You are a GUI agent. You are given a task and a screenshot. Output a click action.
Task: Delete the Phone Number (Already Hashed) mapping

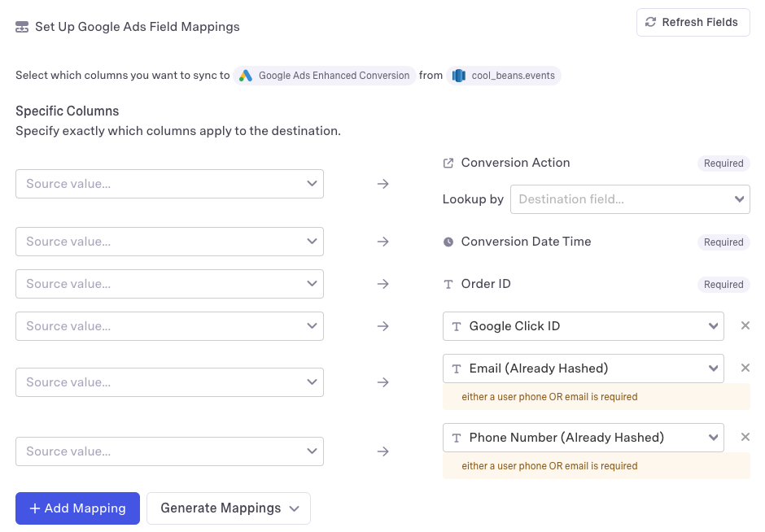(x=745, y=438)
